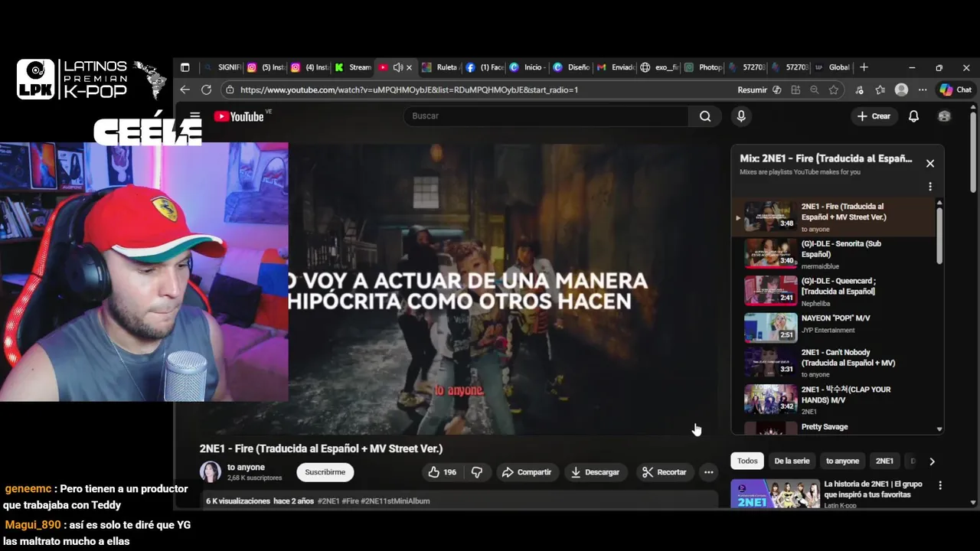Click the video title 2NE1 - Fire

321,448
